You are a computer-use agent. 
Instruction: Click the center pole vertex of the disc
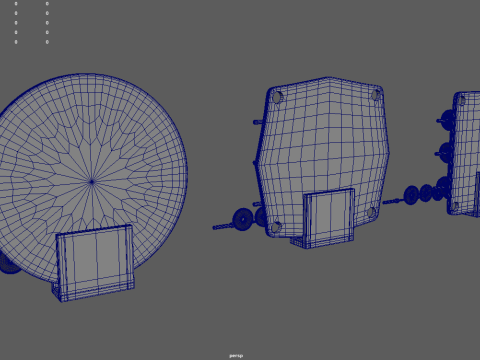[92, 182]
